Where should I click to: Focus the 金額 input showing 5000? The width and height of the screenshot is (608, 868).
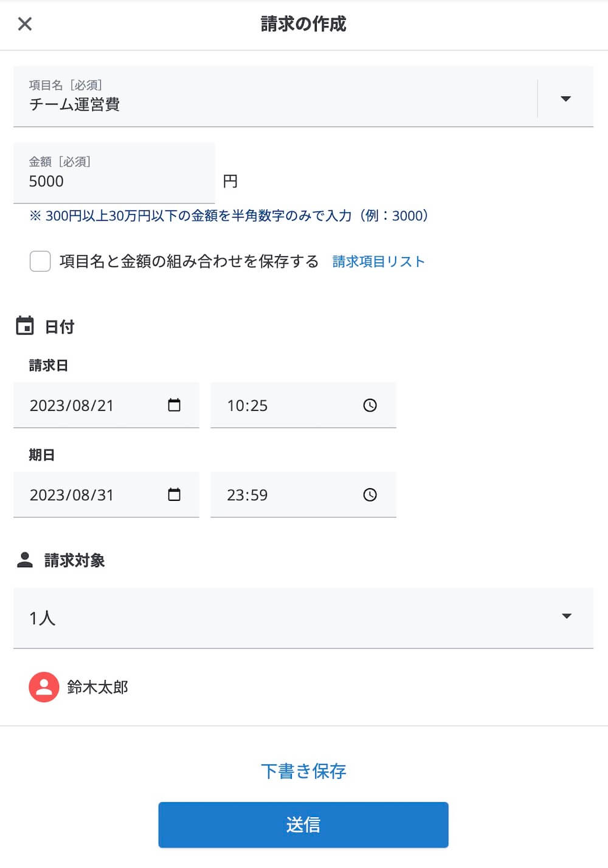pyautogui.click(x=114, y=173)
